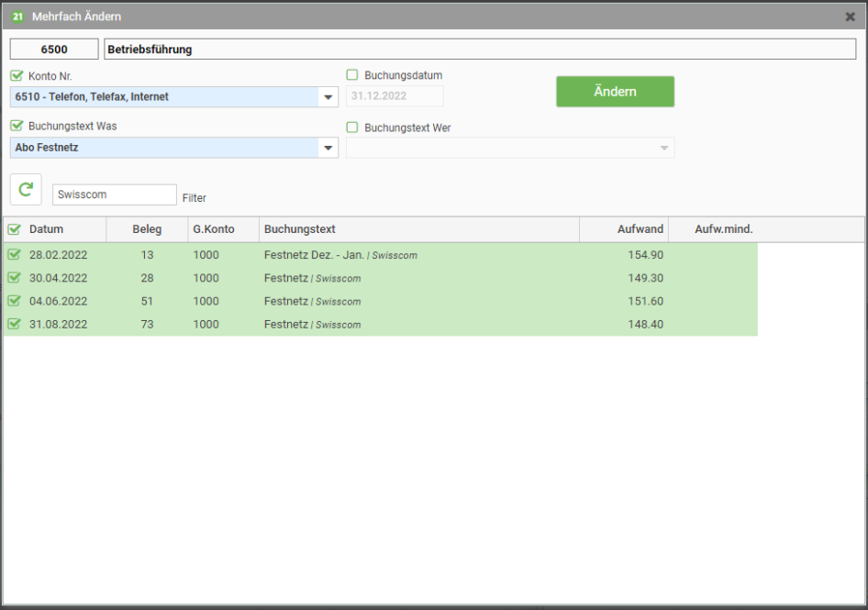Click the green Ändern button
Viewport: 868px width, 610px height.
click(615, 92)
